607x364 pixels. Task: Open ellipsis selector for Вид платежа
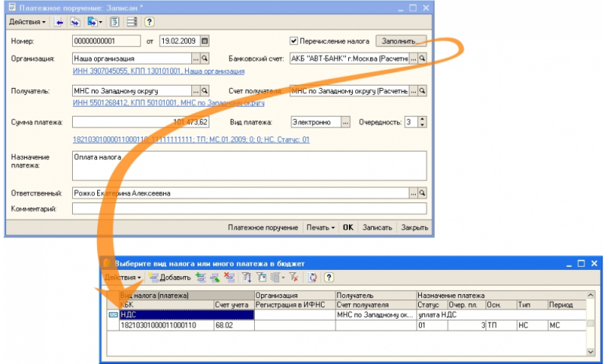346,121
